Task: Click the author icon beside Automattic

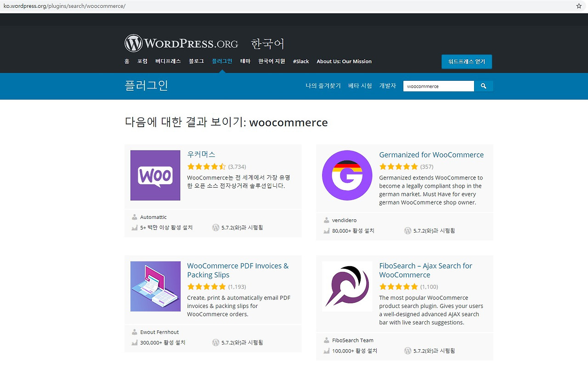Action: click(135, 217)
